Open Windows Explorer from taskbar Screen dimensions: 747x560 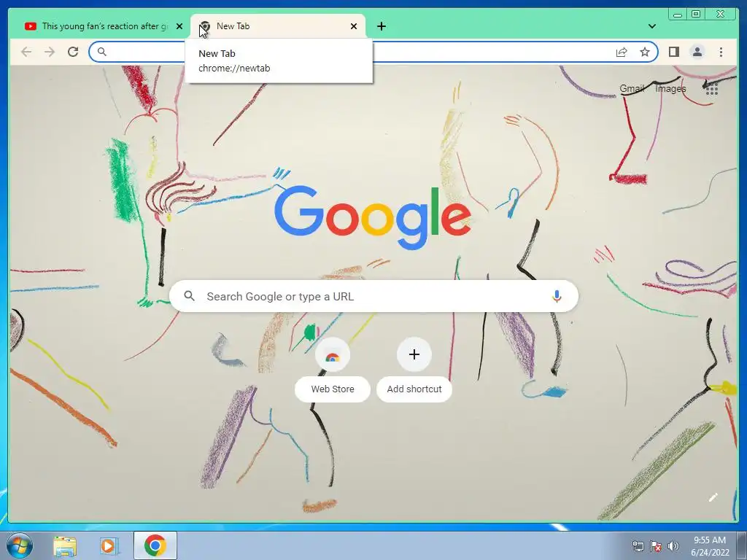[x=65, y=545]
